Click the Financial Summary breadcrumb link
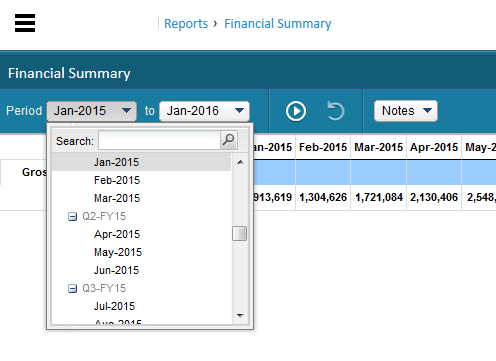The image size is (496, 361). click(x=278, y=24)
